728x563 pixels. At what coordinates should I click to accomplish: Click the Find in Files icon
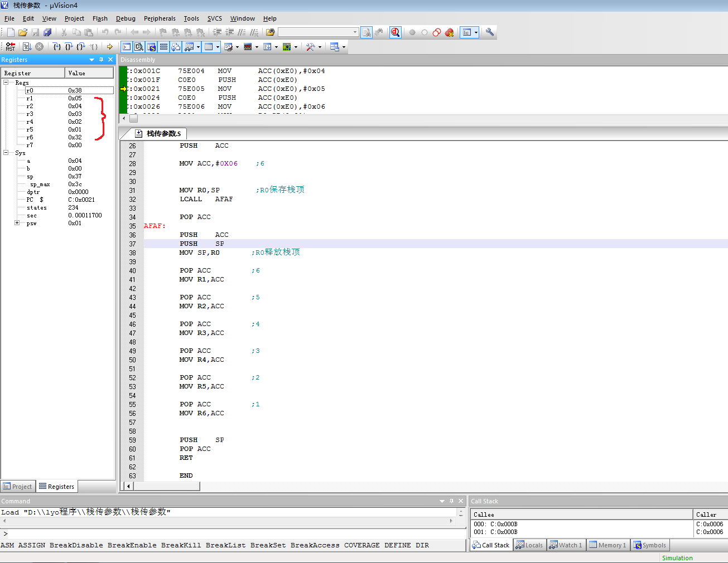point(367,32)
